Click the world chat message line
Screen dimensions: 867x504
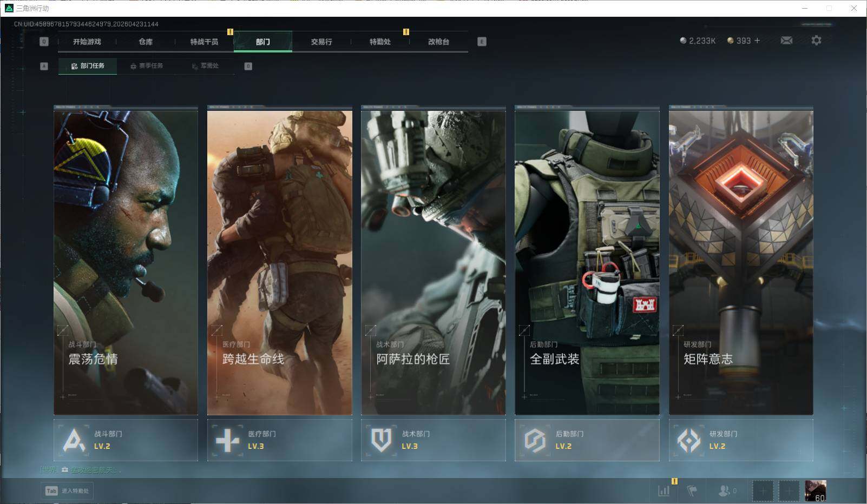point(81,470)
